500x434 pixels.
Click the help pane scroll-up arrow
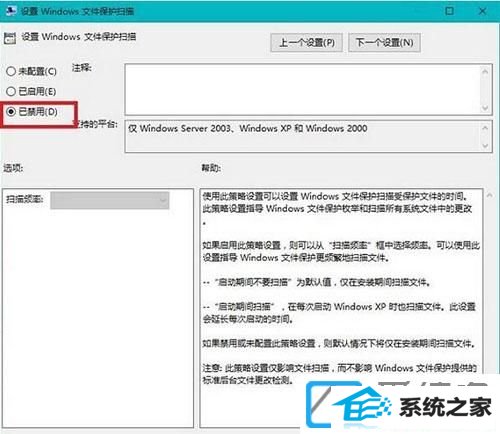tap(489, 195)
